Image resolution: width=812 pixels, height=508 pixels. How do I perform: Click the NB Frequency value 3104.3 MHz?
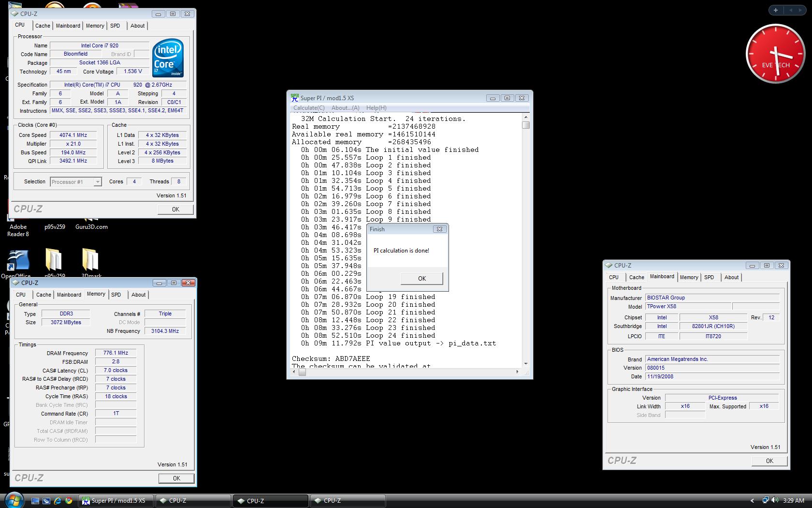[165, 331]
